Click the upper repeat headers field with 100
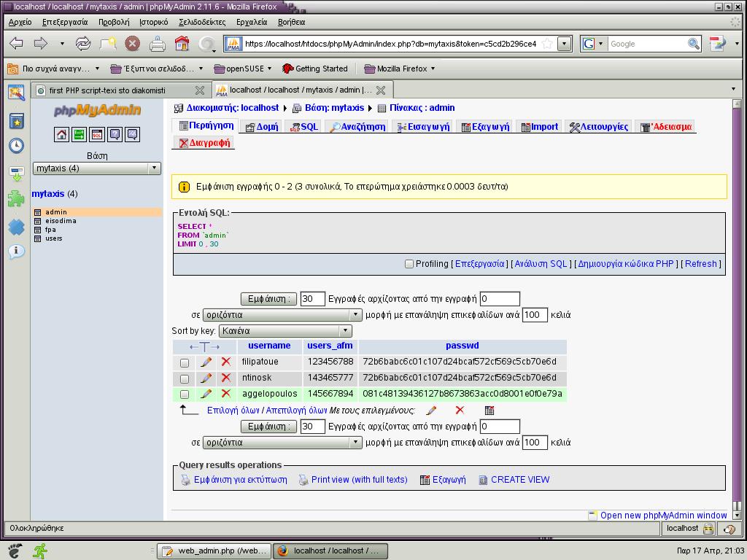This screenshot has width=747, height=560. [x=535, y=315]
